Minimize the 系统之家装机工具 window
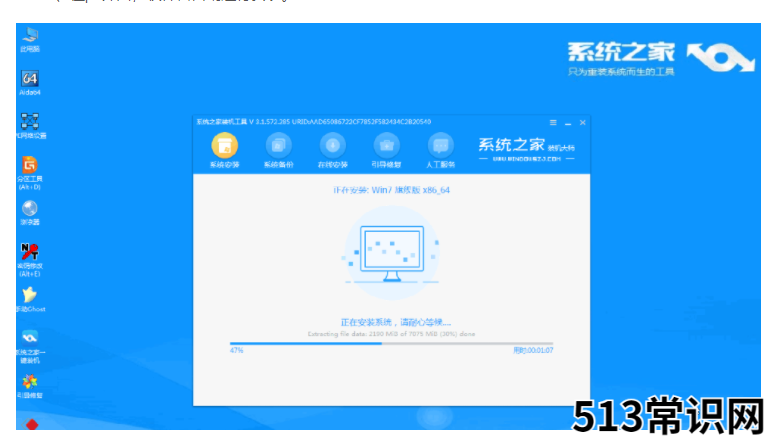The image size is (774, 447). 568,123
